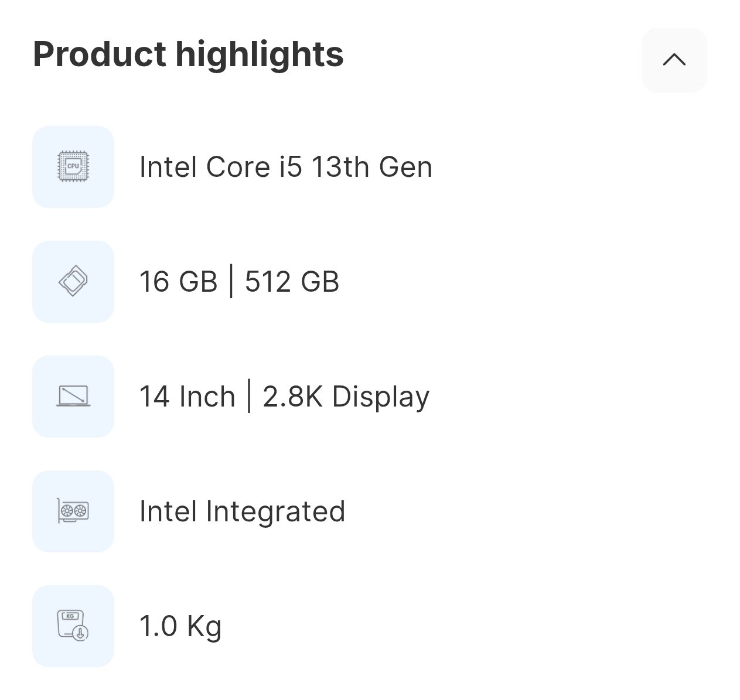The image size is (740, 700).
Task: Click the graphics card icon
Action: [73, 511]
